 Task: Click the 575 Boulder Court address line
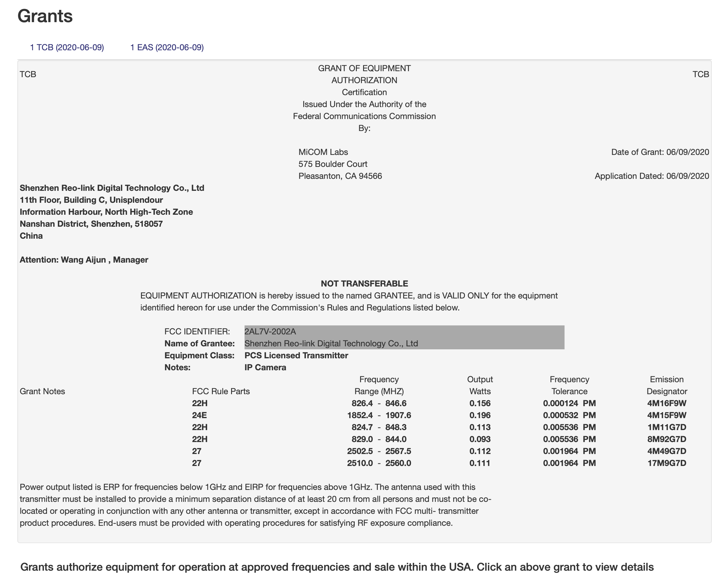click(x=333, y=164)
